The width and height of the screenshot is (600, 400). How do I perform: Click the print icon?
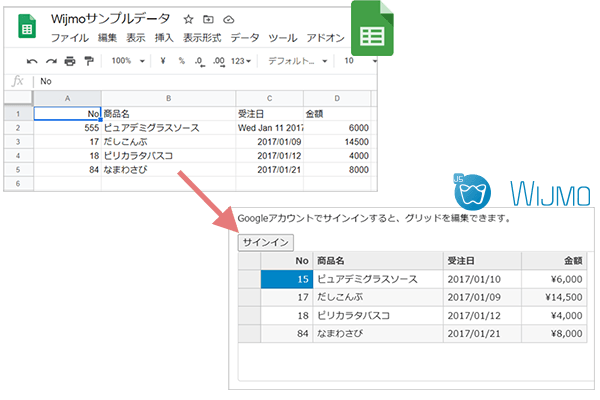[70, 61]
